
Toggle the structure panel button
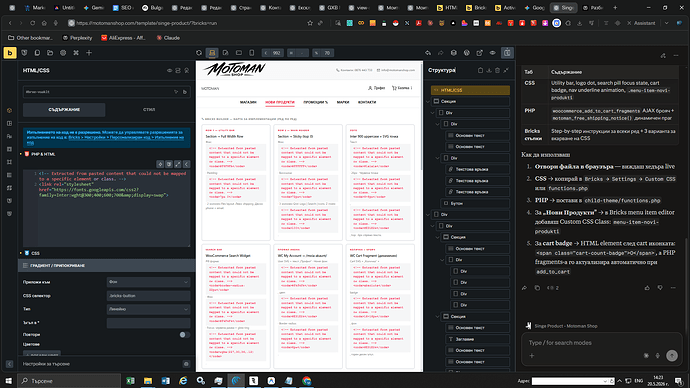(x=507, y=53)
